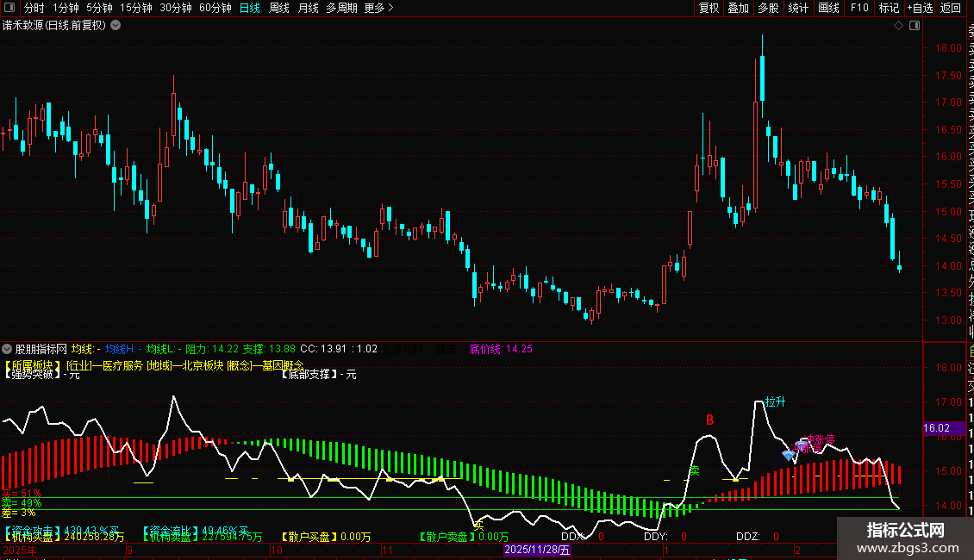Click the 买= 51% label

22,494
